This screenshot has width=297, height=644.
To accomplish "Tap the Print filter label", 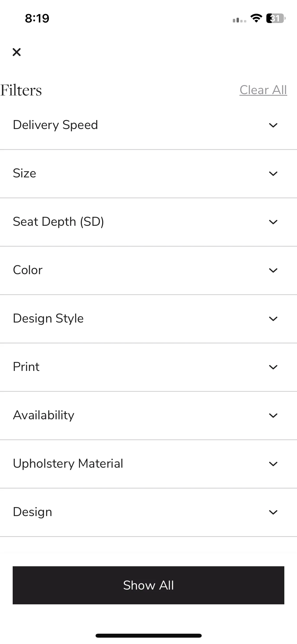I will point(26,367).
